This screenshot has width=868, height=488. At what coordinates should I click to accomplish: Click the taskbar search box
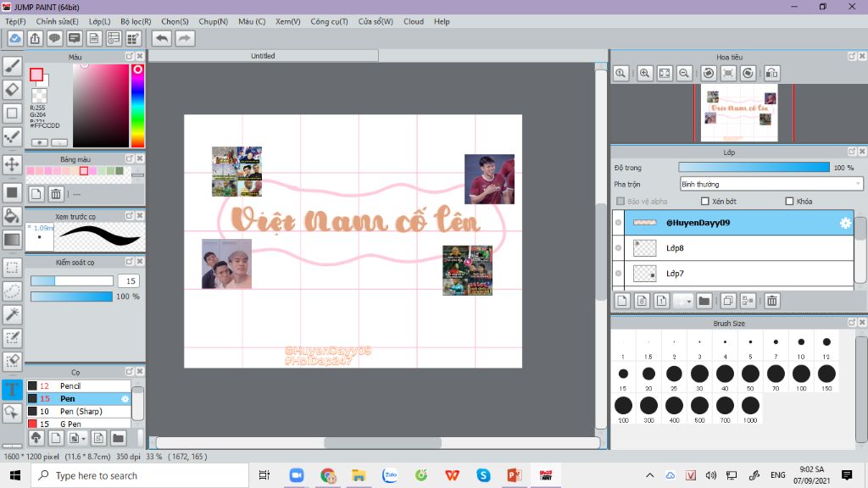click(x=140, y=475)
